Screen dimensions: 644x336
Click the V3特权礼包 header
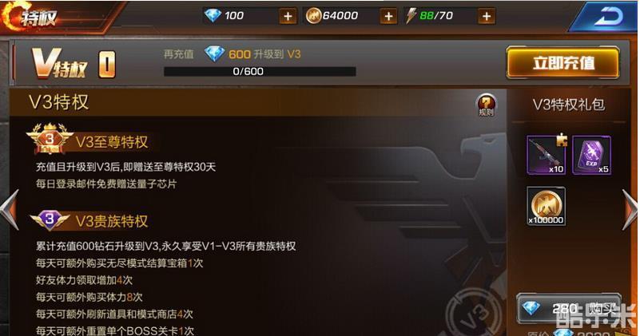point(568,105)
